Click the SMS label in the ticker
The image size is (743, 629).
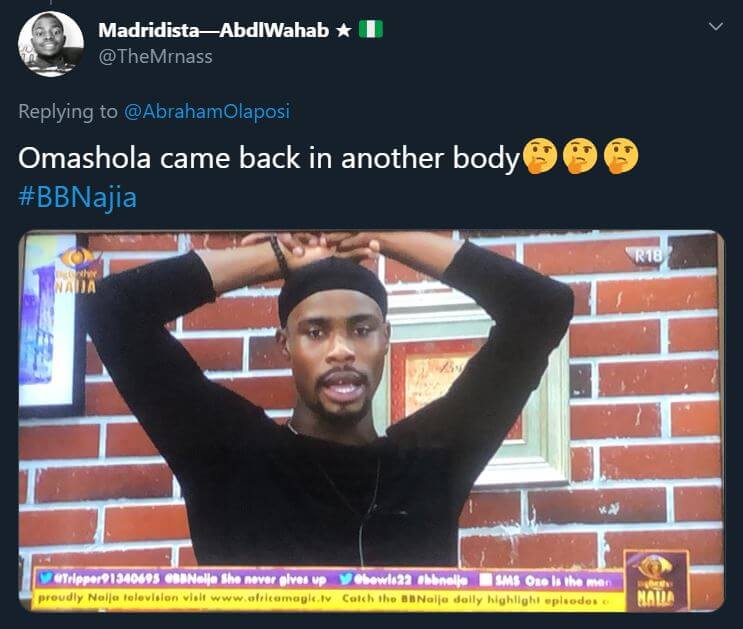pos(508,579)
